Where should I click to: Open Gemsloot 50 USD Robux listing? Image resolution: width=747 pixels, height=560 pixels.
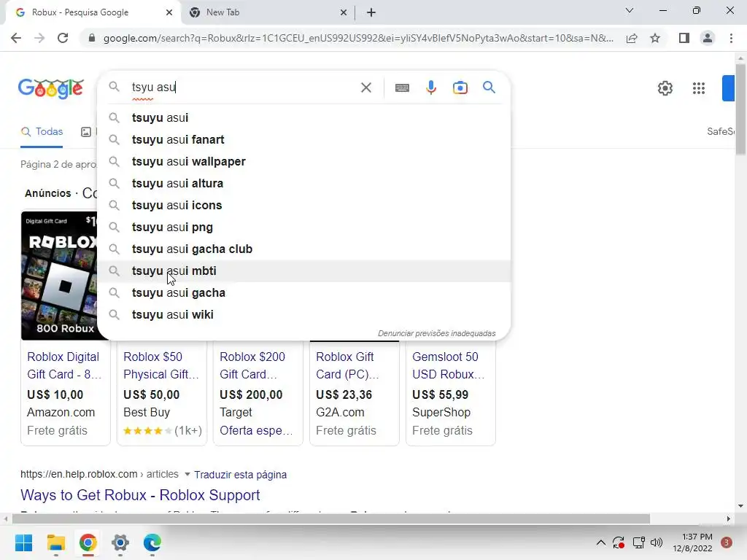[449, 366]
